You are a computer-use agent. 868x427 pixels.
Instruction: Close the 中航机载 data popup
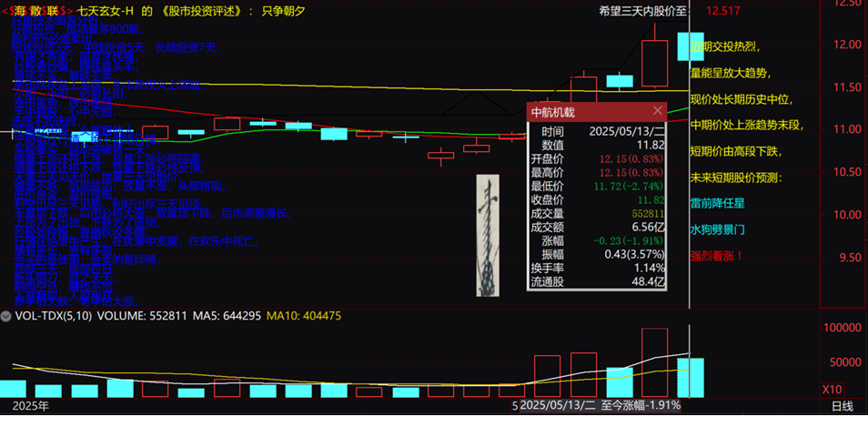(658, 111)
